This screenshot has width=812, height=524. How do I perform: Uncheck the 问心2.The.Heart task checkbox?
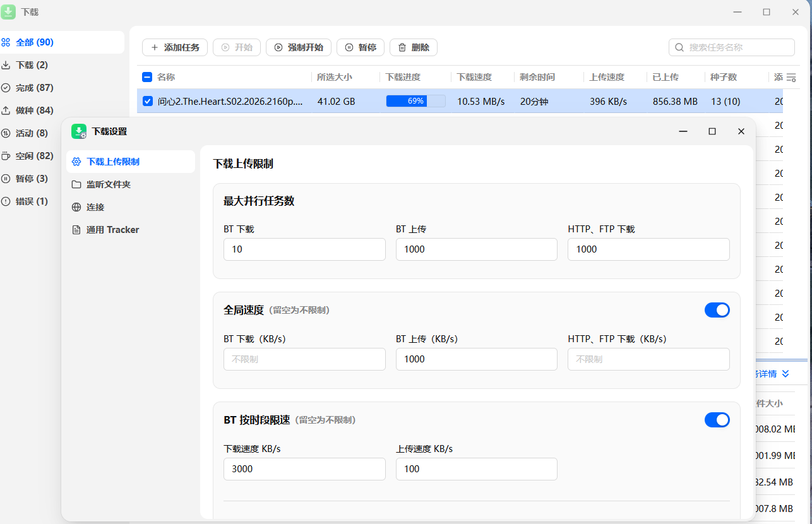coord(148,101)
